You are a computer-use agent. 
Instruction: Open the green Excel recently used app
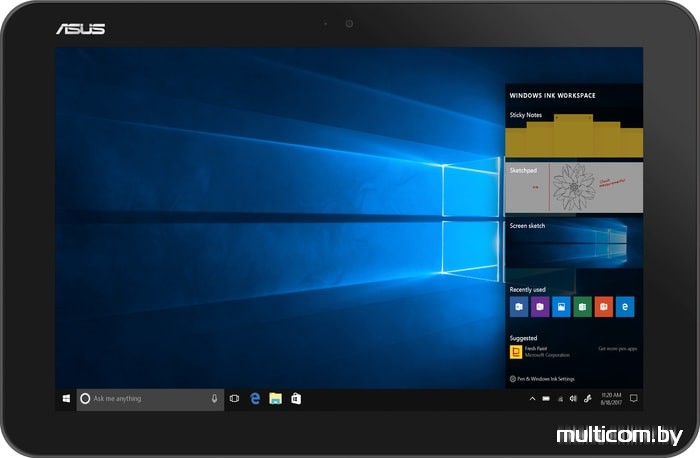click(583, 307)
